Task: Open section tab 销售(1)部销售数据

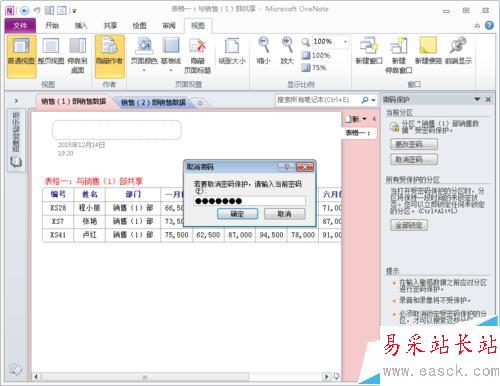Action: [x=73, y=101]
